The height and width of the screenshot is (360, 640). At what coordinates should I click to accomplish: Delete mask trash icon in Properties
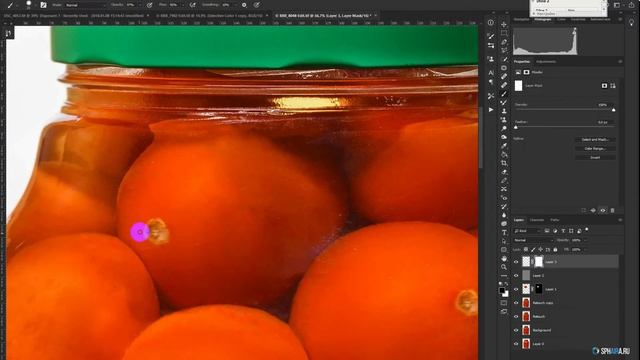click(612, 210)
